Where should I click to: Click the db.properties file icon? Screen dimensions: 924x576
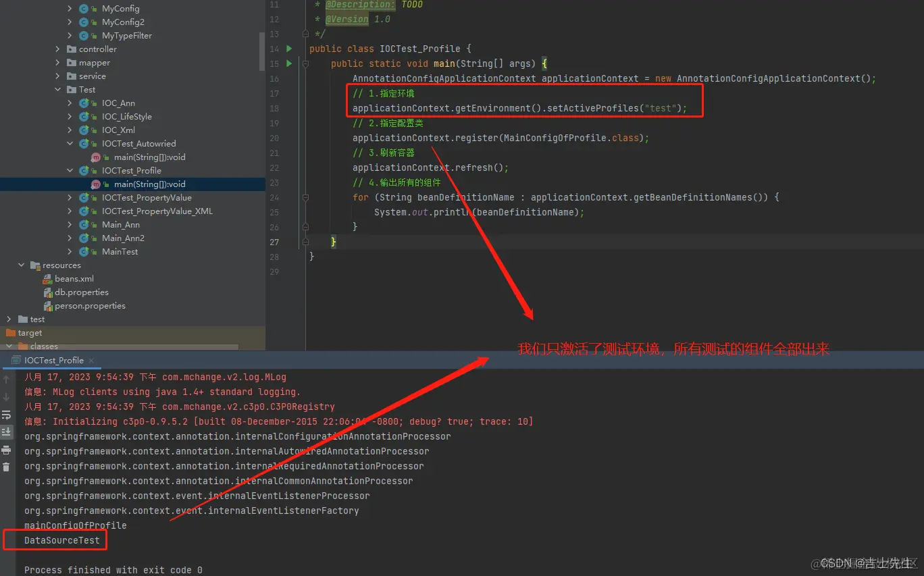[48, 292]
